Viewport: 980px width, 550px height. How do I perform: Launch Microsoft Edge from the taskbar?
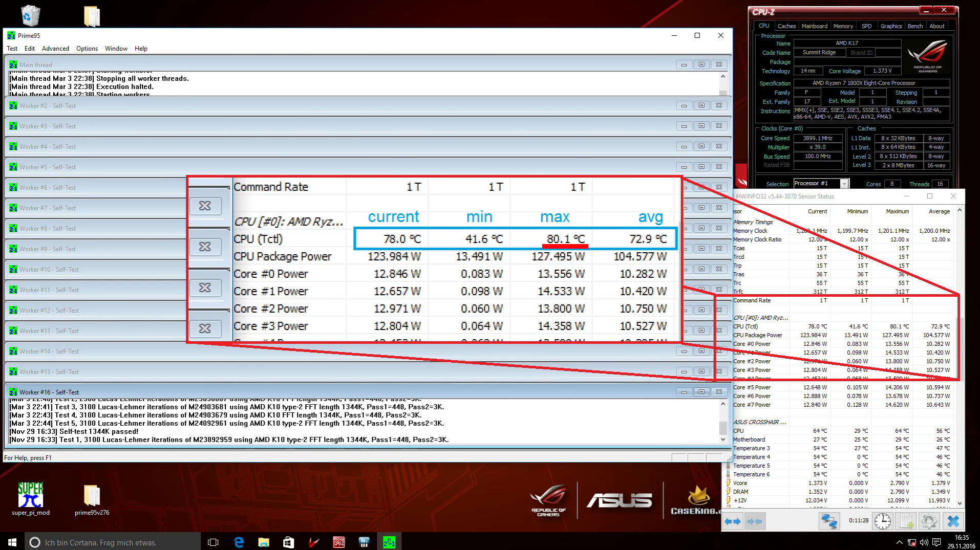point(239,542)
